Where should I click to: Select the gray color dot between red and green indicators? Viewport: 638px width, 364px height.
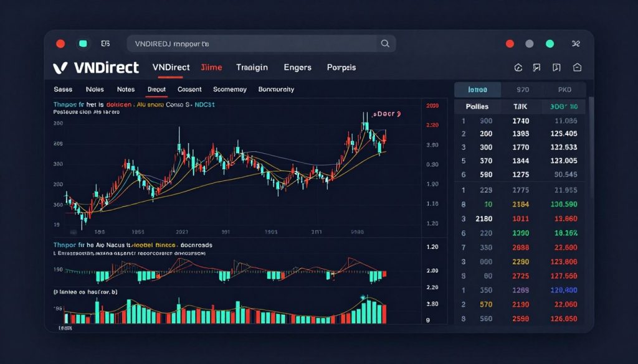530,44
